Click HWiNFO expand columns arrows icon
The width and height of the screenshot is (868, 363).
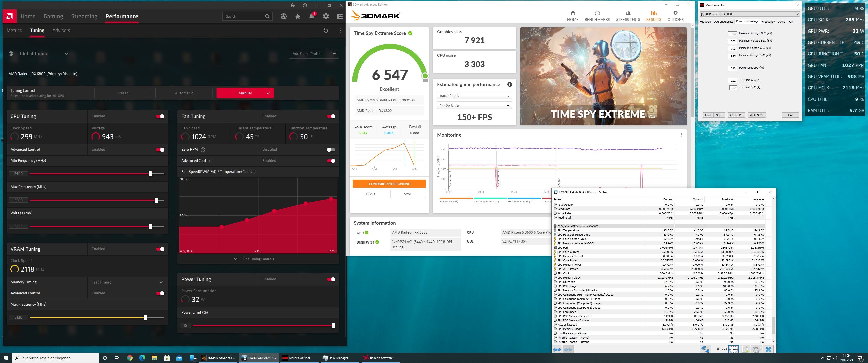(557, 350)
